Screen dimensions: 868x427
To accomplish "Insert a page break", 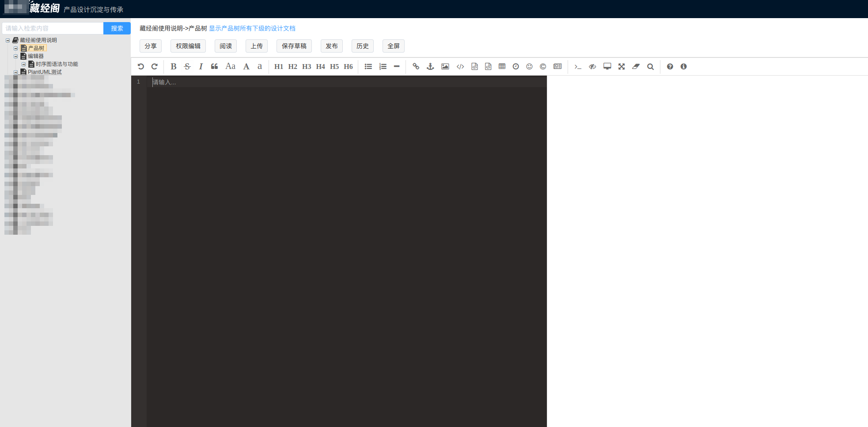I will (x=558, y=66).
